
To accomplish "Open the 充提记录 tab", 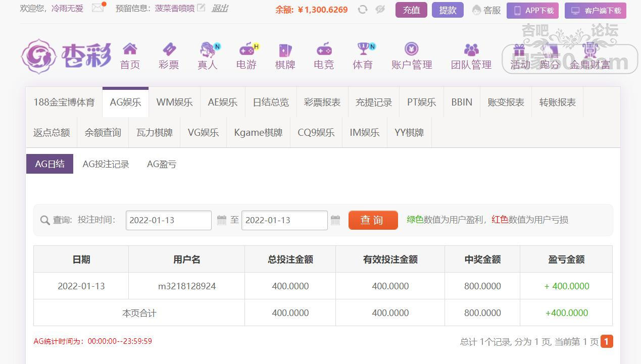I will (x=374, y=102).
